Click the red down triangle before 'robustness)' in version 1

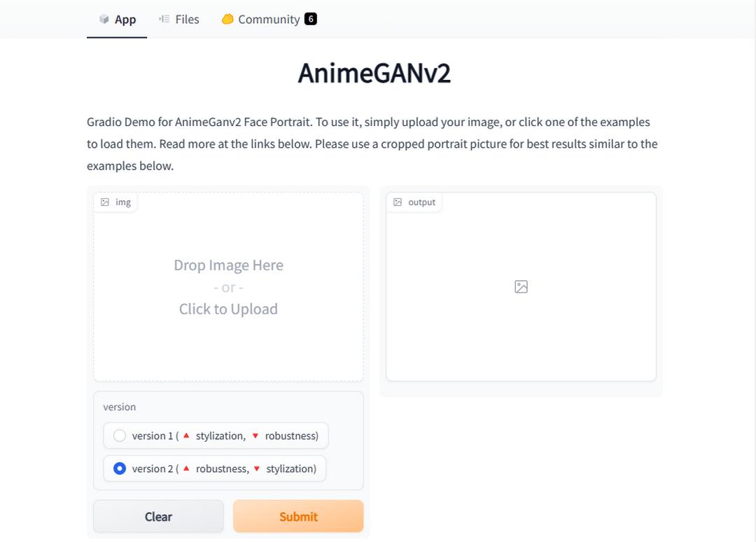[x=255, y=436]
